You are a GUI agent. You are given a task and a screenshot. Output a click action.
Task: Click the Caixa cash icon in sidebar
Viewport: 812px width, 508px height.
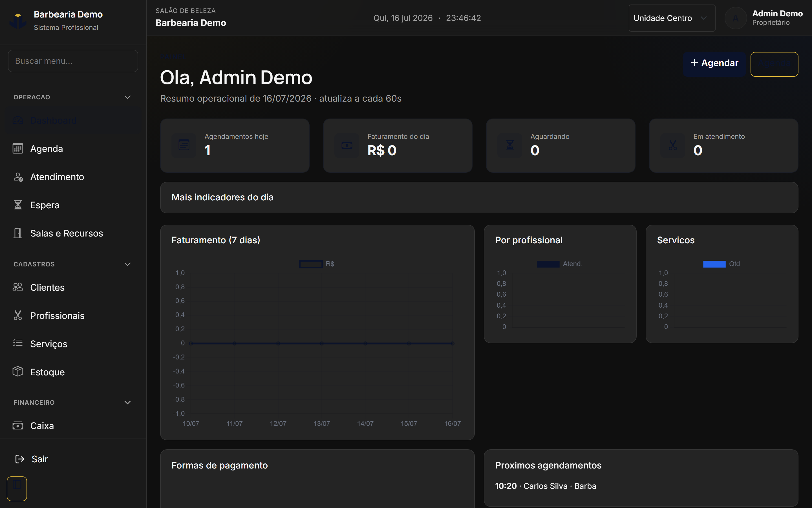coord(18,426)
